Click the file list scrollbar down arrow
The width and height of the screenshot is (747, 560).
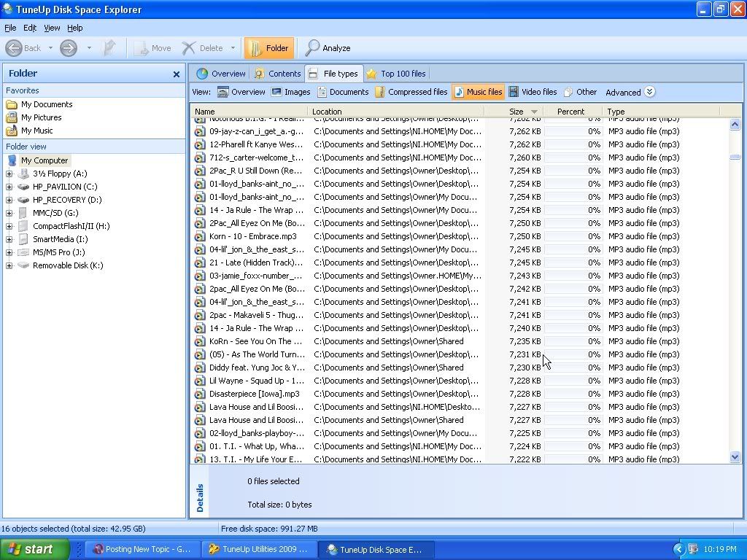coord(735,457)
